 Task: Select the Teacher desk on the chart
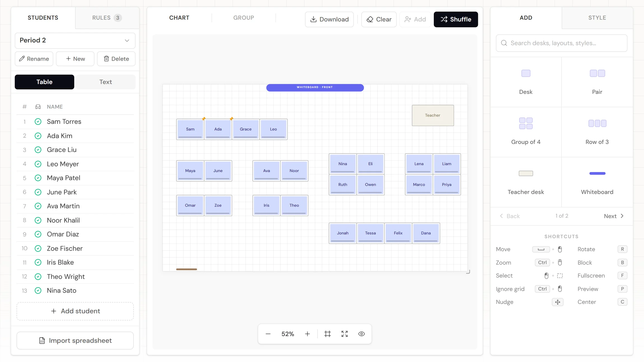[x=433, y=115]
